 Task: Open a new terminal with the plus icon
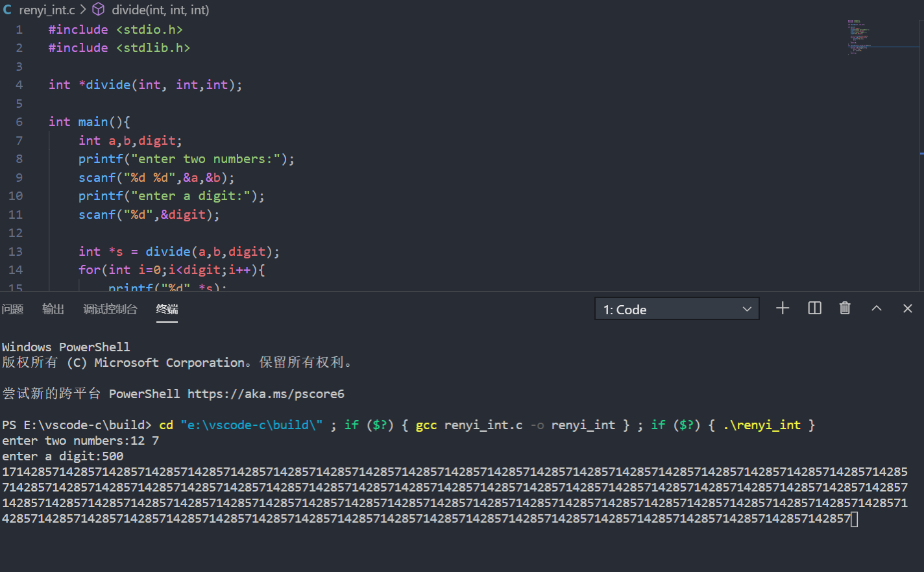[x=783, y=308]
